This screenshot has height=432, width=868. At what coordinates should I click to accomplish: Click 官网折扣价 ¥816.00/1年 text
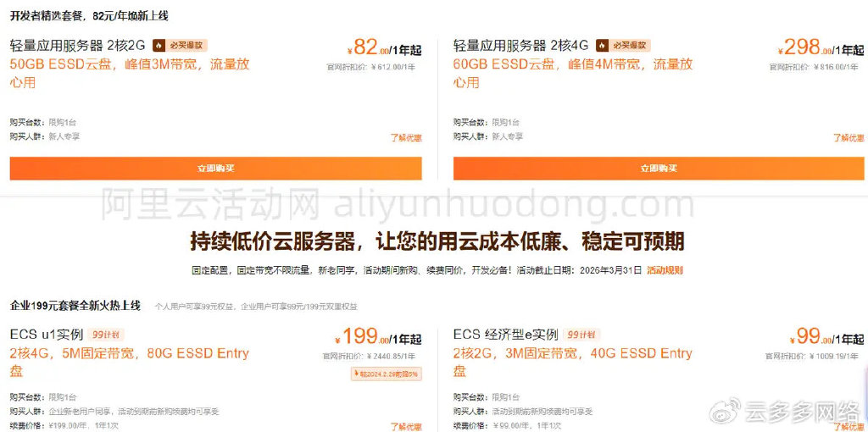pyautogui.click(x=815, y=67)
